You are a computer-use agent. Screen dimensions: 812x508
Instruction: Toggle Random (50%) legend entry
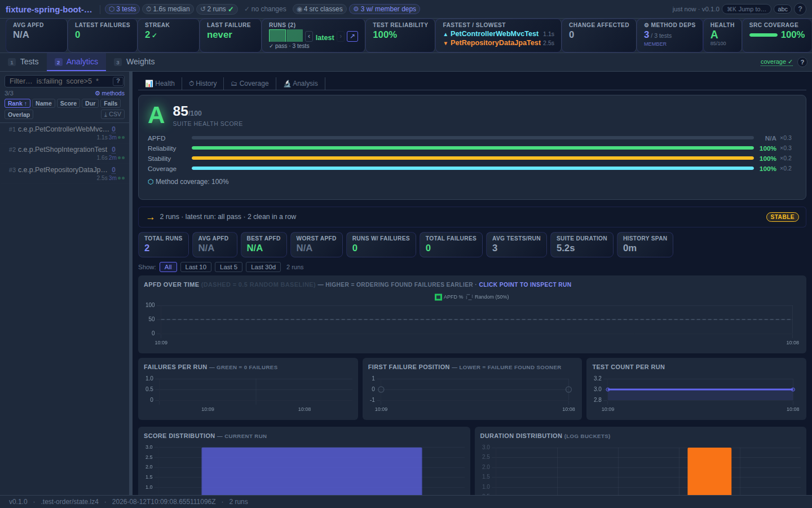(x=488, y=297)
